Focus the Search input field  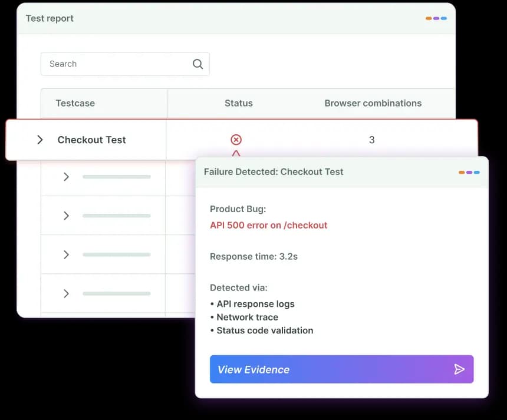125,64
